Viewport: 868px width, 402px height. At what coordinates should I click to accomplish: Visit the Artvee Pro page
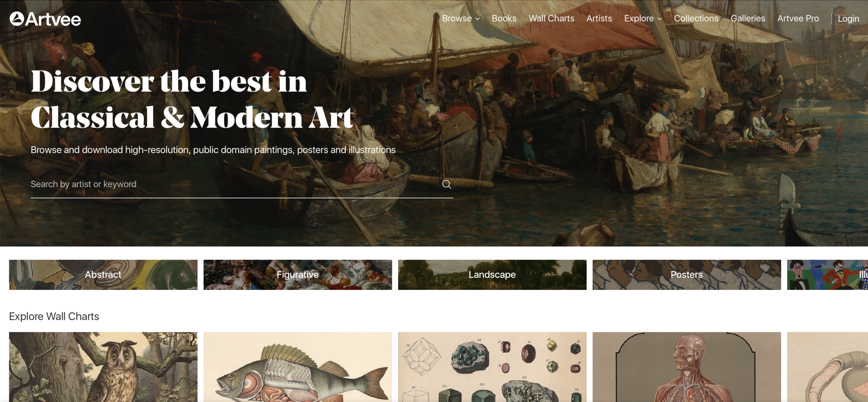click(798, 19)
